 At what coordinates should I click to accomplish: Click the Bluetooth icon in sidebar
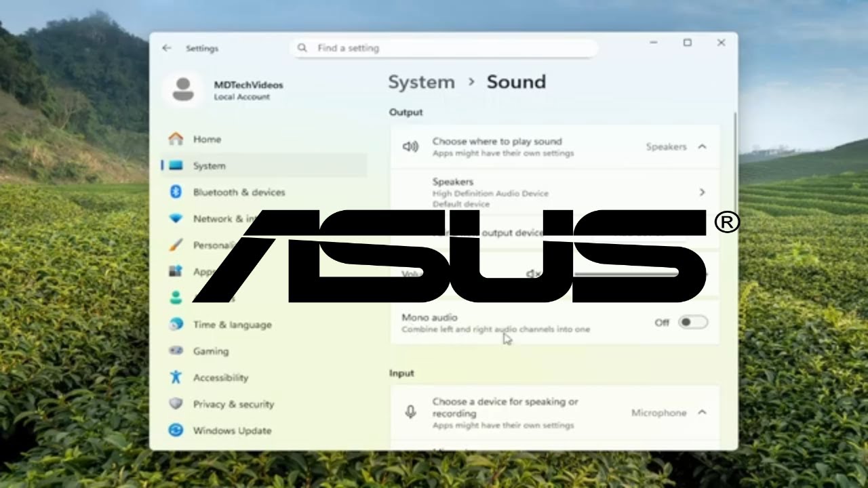coord(176,192)
